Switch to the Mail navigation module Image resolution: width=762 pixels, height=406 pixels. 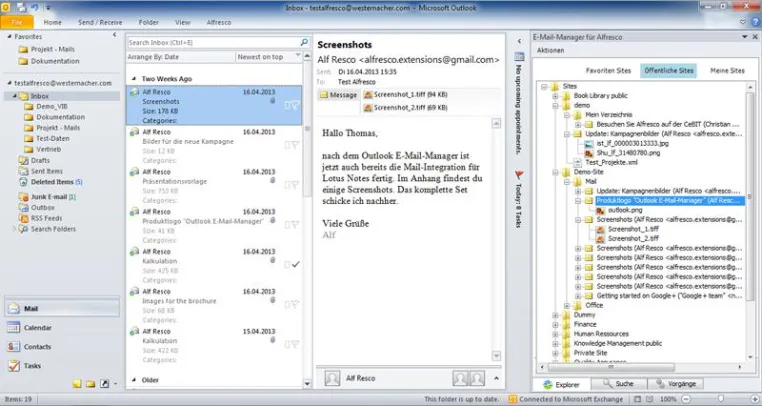pyautogui.click(x=62, y=308)
